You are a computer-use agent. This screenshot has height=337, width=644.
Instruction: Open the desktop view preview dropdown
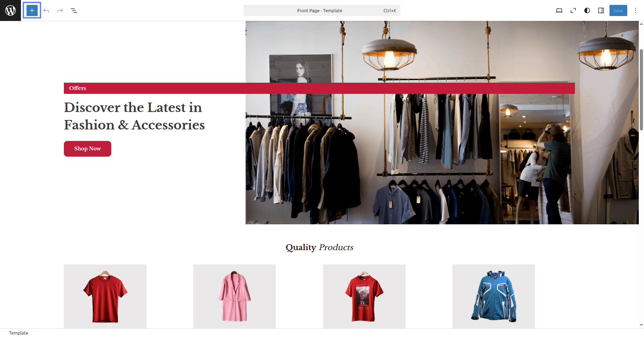(559, 10)
